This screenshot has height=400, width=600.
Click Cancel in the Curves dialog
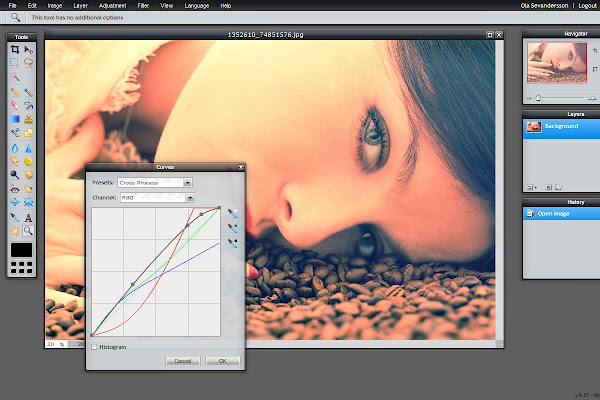(183, 361)
